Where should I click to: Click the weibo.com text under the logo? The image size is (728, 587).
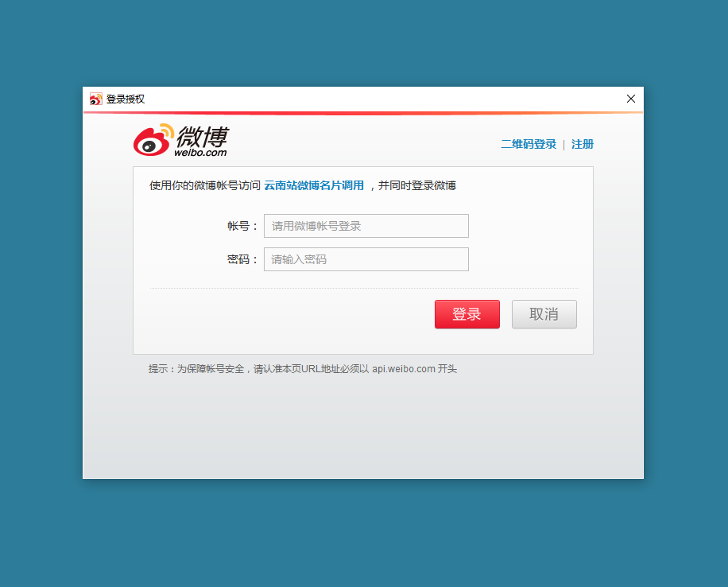(x=200, y=153)
